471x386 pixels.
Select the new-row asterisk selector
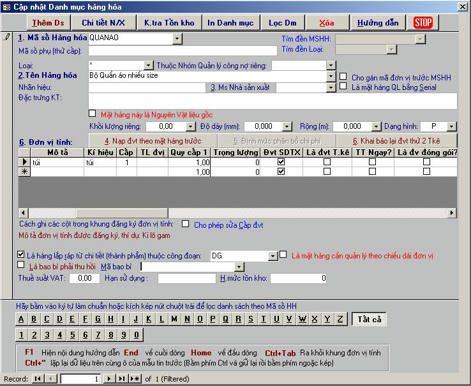pos(25,171)
